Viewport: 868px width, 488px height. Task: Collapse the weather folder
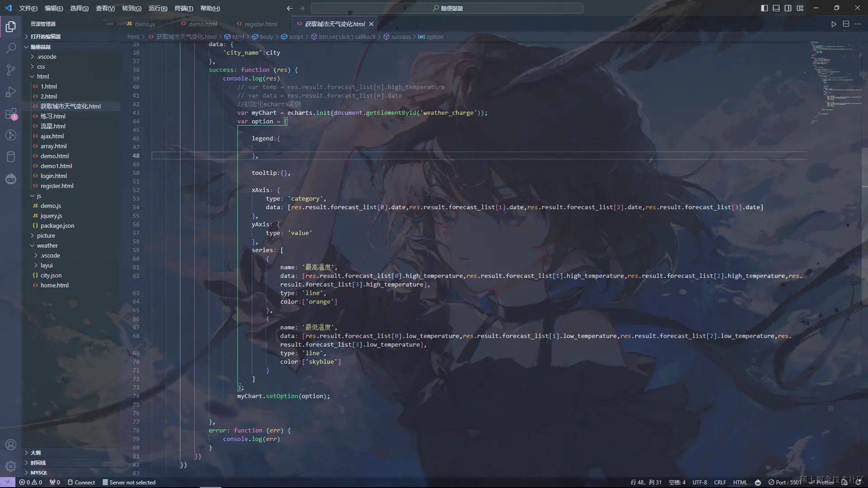(47, 245)
